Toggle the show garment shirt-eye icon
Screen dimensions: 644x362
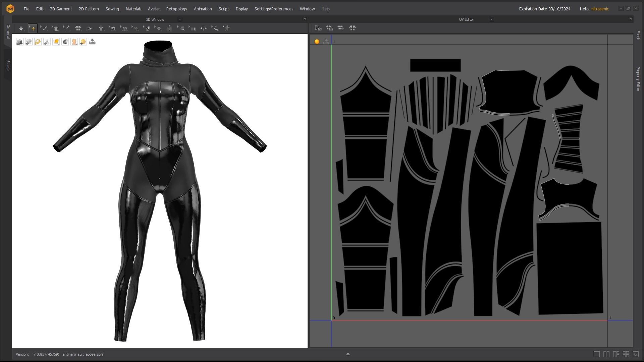(x=29, y=42)
